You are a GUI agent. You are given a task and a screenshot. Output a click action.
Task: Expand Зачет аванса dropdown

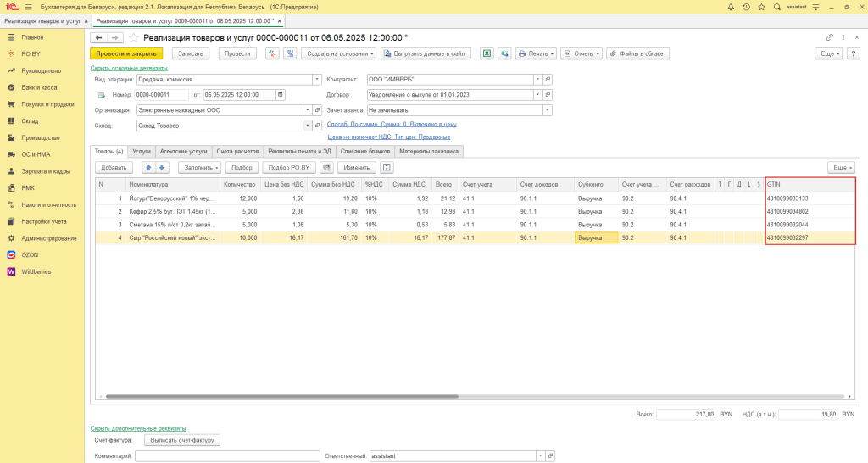[x=547, y=110]
